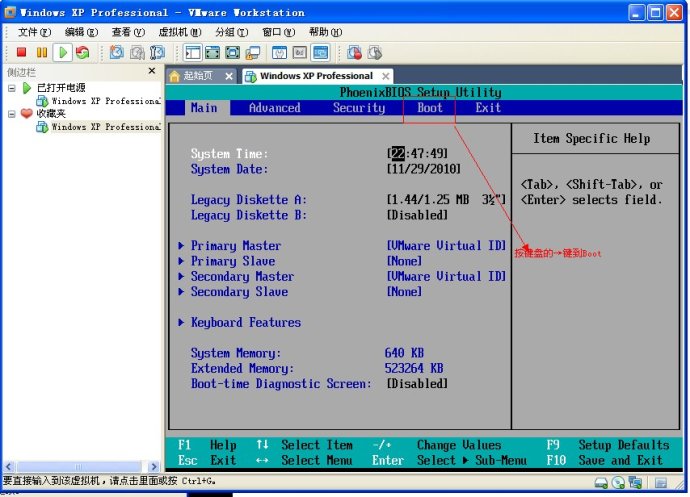Screen dimensions: 690x497
Task: Click the message log status bar icon
Action: [660, 483]
